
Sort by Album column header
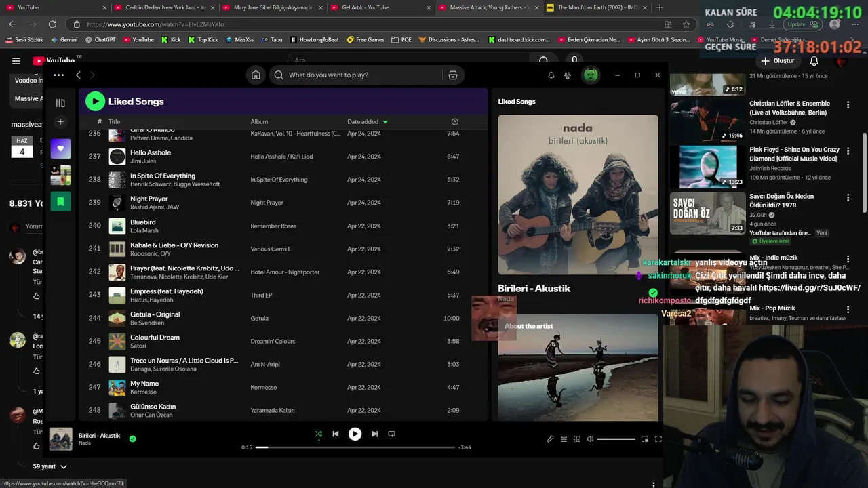coord(259,122)
